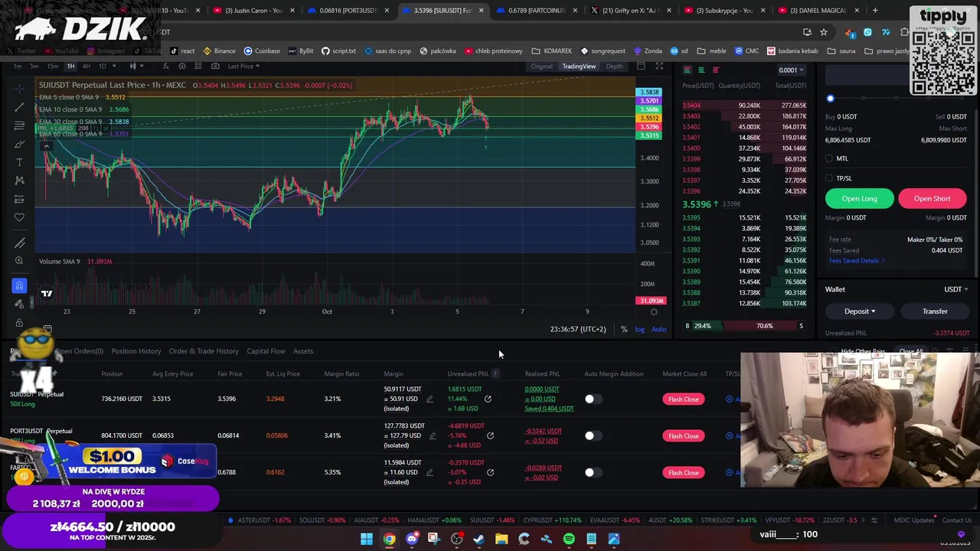Click the Open Long button
The width and height of the screenshot is (980, 551).
859,198
